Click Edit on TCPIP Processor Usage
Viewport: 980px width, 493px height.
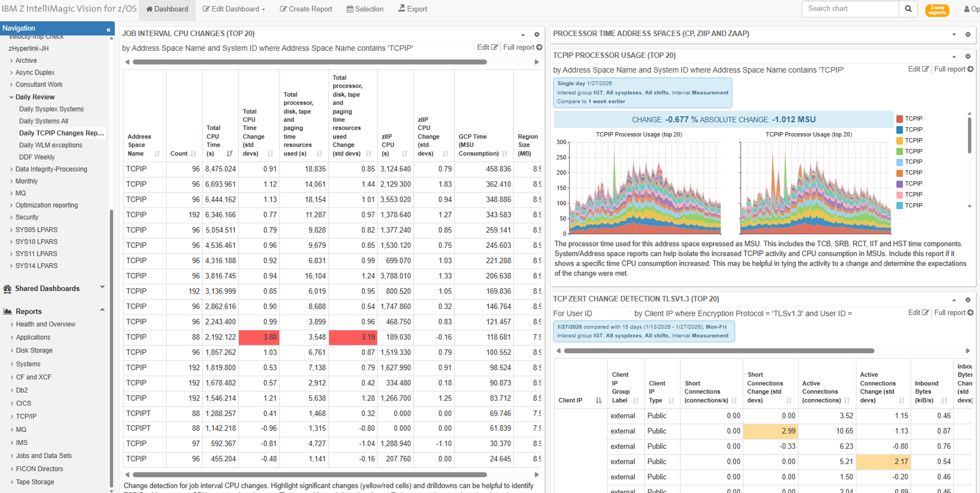pos(918,69)
